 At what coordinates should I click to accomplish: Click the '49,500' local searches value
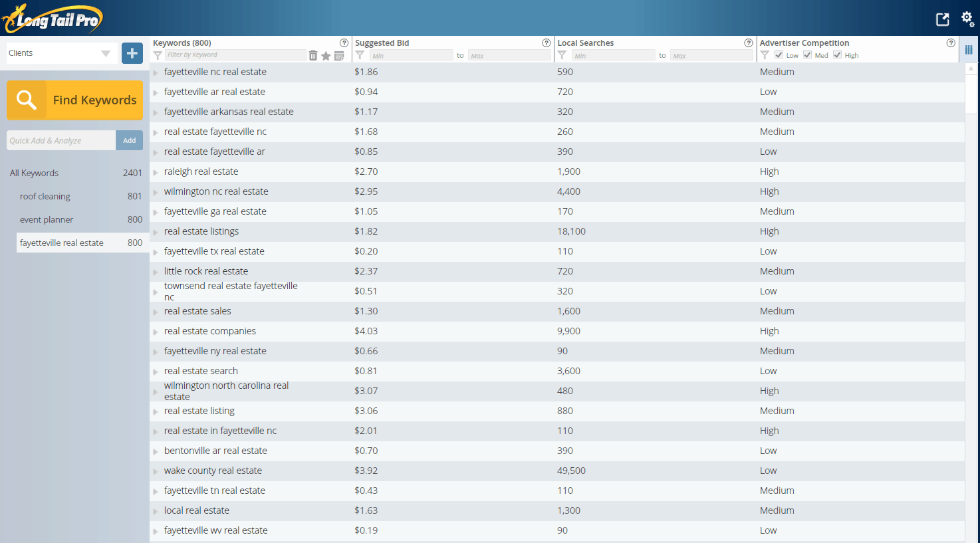click(x=571, y=471)
